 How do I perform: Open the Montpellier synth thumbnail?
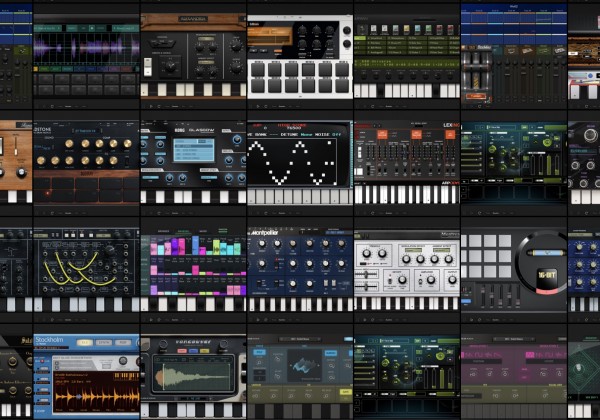[300, 270]
